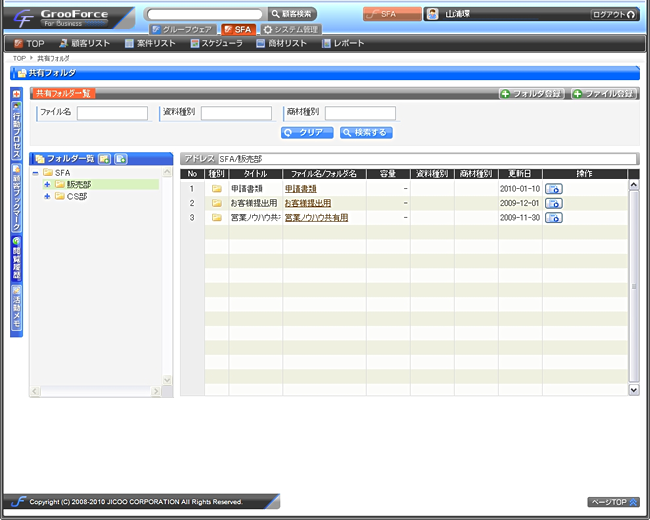Click the フォルダ登録 button
Viewport: 650px width, 520px height.
[532, 93]
